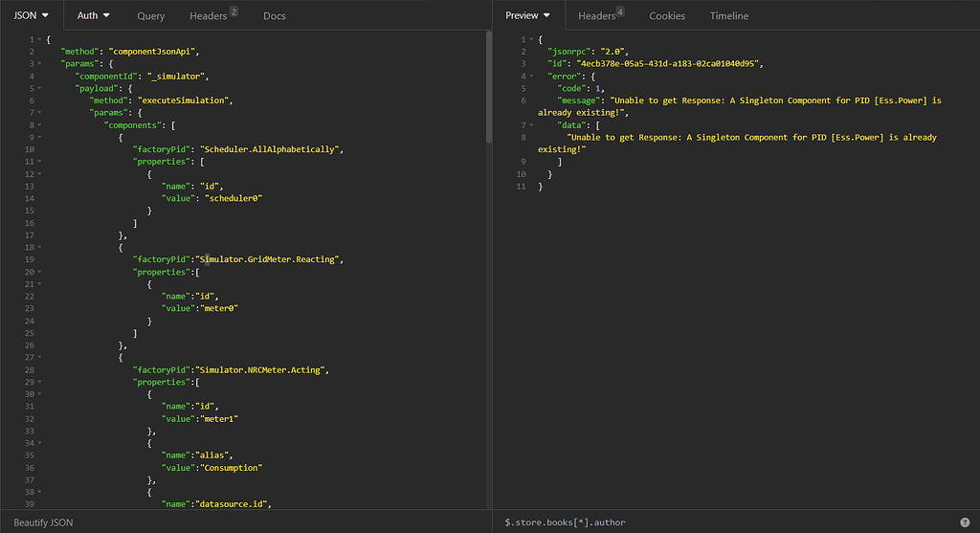Collapse the fold at request line 18

pos(39,248)
